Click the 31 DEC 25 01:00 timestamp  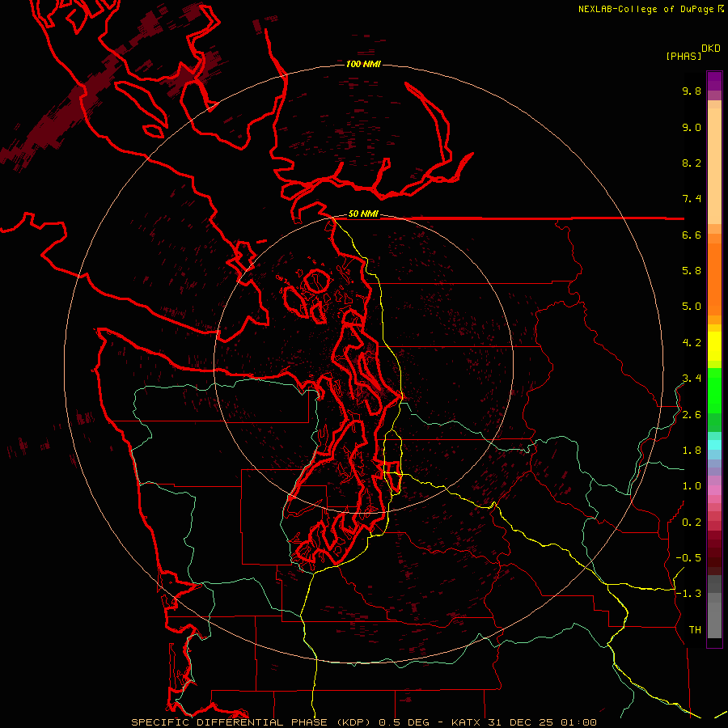pos(542,722)
